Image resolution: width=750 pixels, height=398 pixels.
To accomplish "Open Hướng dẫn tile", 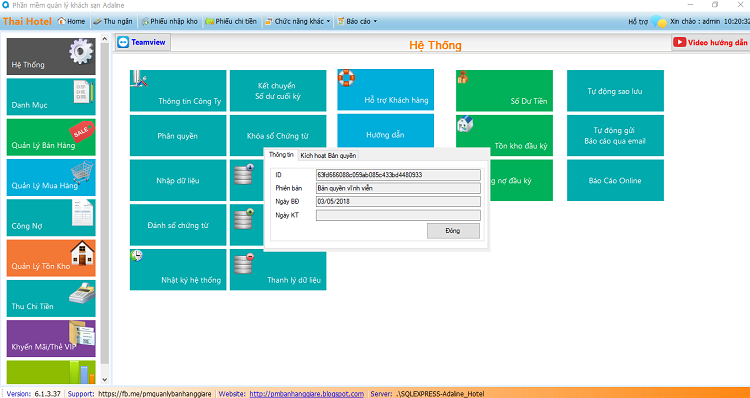I will tap(386, 131).
